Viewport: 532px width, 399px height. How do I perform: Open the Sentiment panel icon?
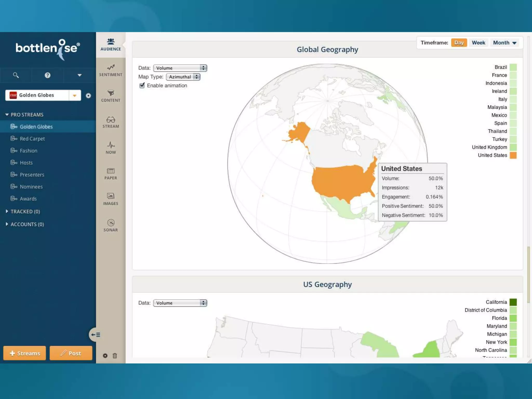(x=111, y=68)
